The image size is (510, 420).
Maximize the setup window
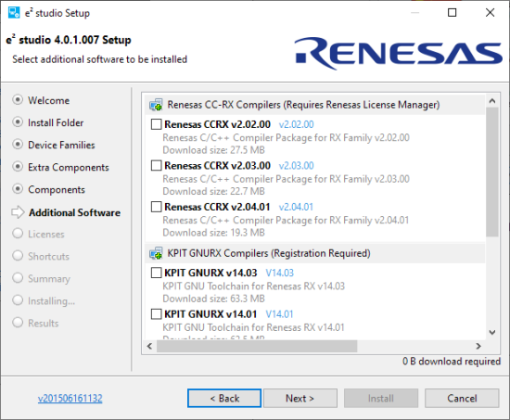(453, 13)
